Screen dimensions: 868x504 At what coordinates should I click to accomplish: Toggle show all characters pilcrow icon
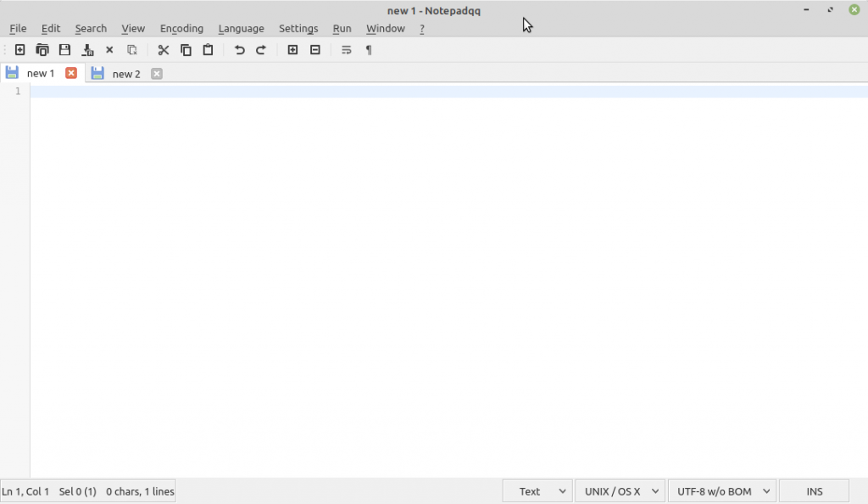[369, 50]
